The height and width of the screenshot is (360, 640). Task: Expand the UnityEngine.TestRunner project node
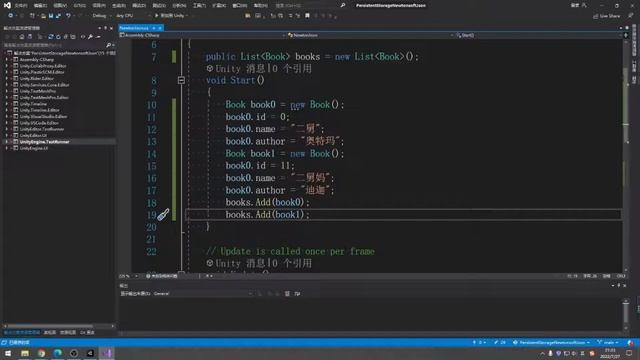tap(7, 142)
